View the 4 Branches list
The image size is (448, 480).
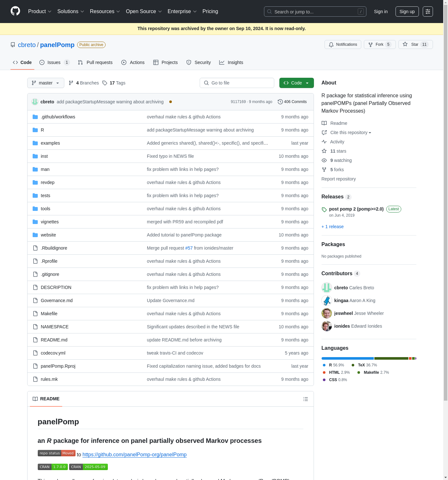tap(84, 83)
